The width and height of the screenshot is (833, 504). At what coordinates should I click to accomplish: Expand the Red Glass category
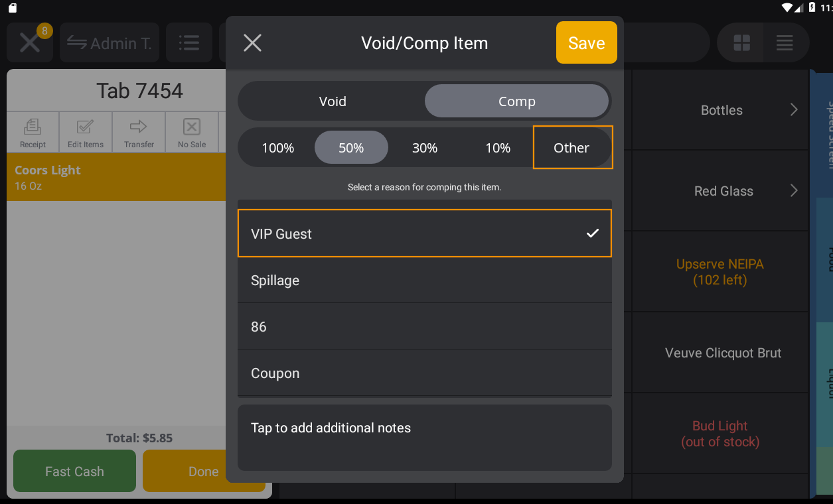[723, 191]
